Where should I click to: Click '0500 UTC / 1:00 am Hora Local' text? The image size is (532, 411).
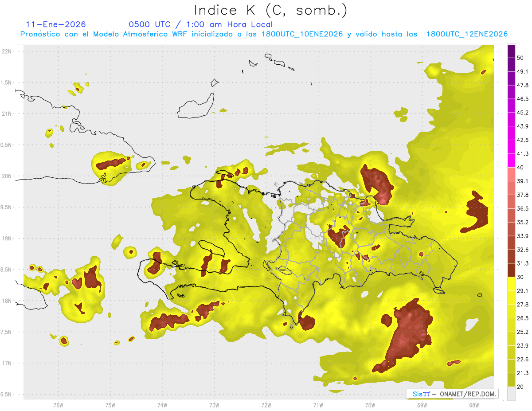click(x=200, y=24)
